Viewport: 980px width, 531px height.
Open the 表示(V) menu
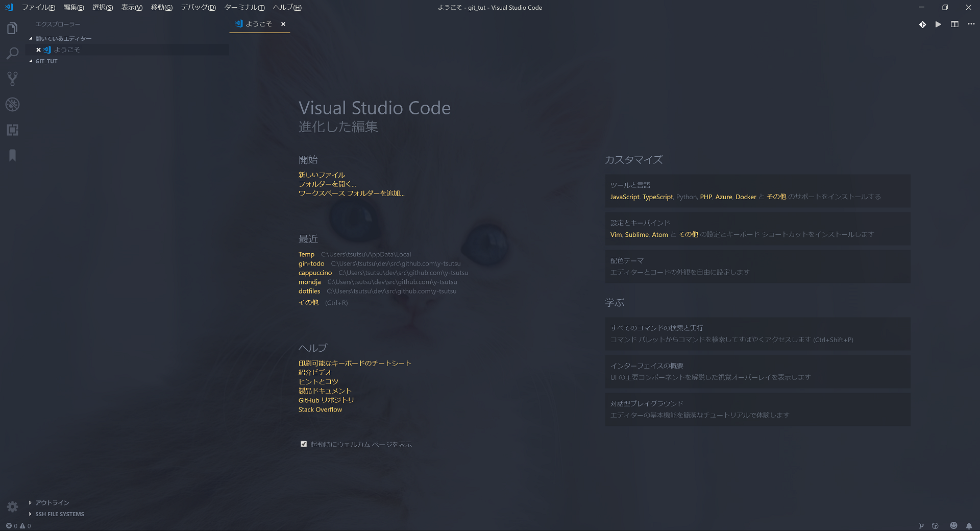(132, 7)
